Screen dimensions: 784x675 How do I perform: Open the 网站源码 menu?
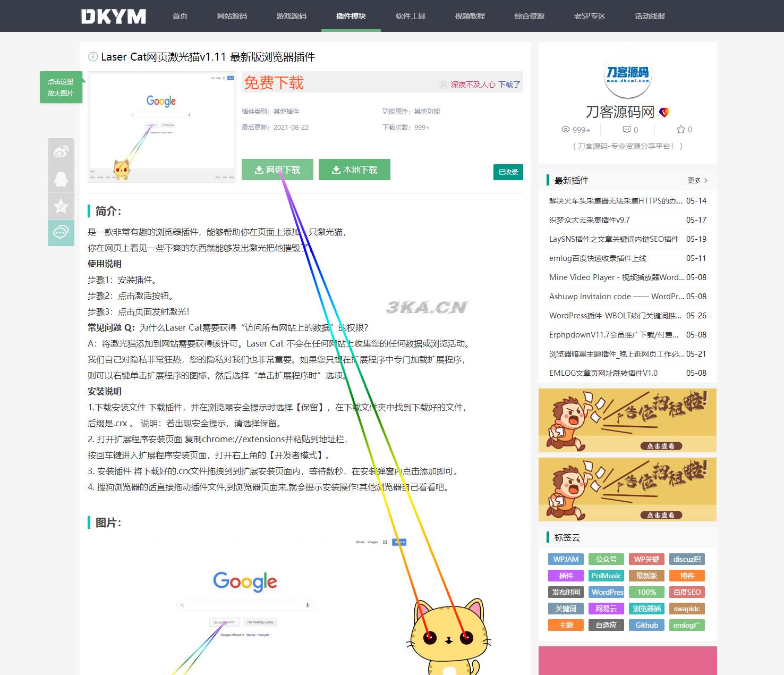coord(232,16)
